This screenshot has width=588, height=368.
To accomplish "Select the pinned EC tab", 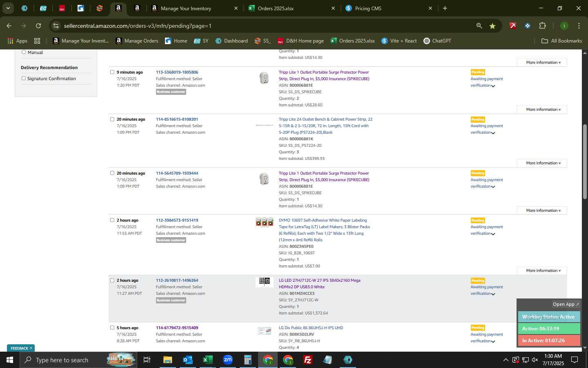I will pyautogui.click(x=43, y=8).
